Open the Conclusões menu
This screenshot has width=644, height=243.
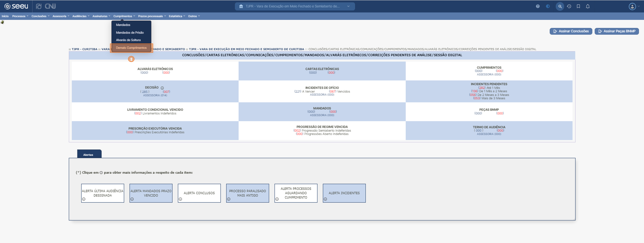point(41,16)
